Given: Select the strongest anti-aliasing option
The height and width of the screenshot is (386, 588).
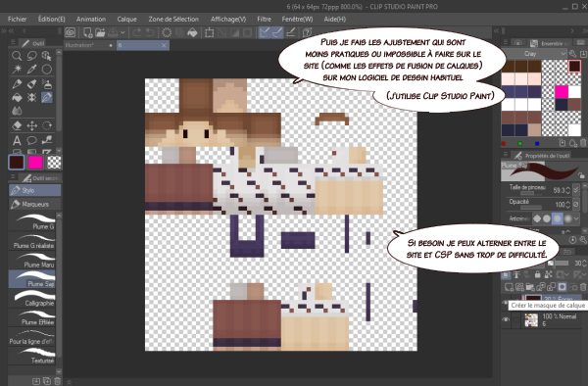Looking at the screenshot, I should 567,218.
